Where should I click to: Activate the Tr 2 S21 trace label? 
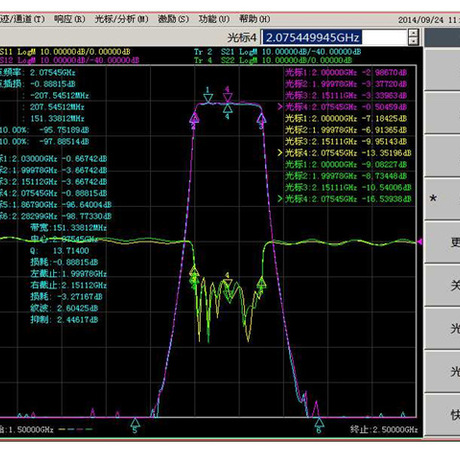(x=278, y=52)
